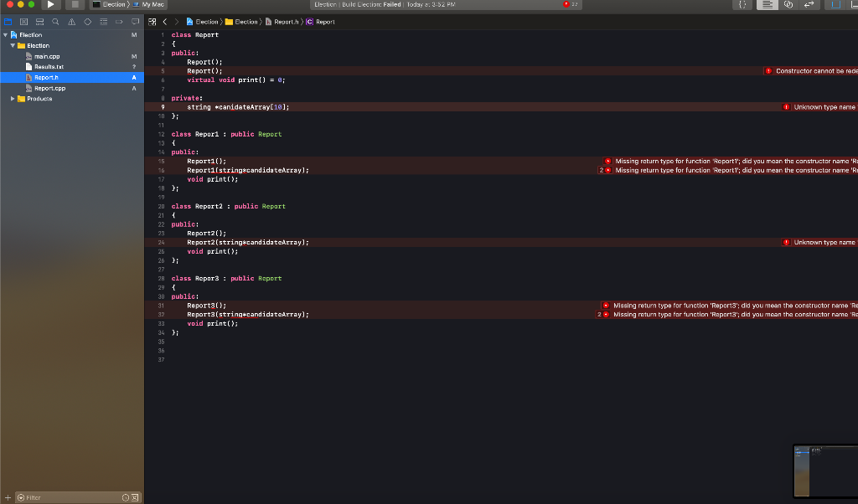This screenshot has height=504, width=858.
Task: Click Election project in the jump bar
Action: pos(203,22)
